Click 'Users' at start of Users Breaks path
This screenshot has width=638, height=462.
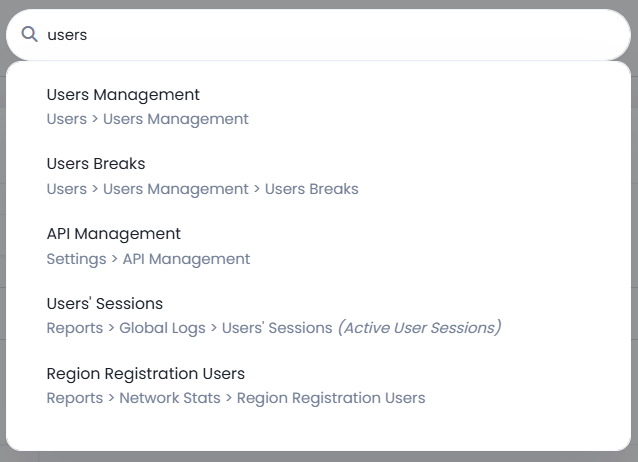[x=67, y=189]
